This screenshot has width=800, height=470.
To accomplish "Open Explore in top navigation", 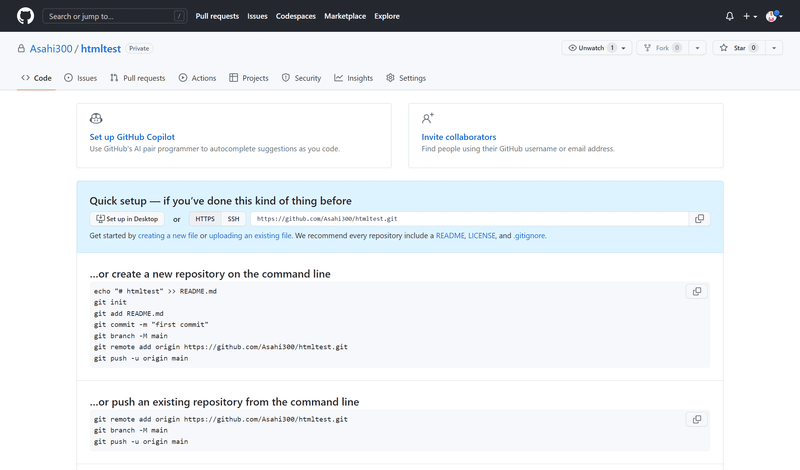I will tap(387, 16).
